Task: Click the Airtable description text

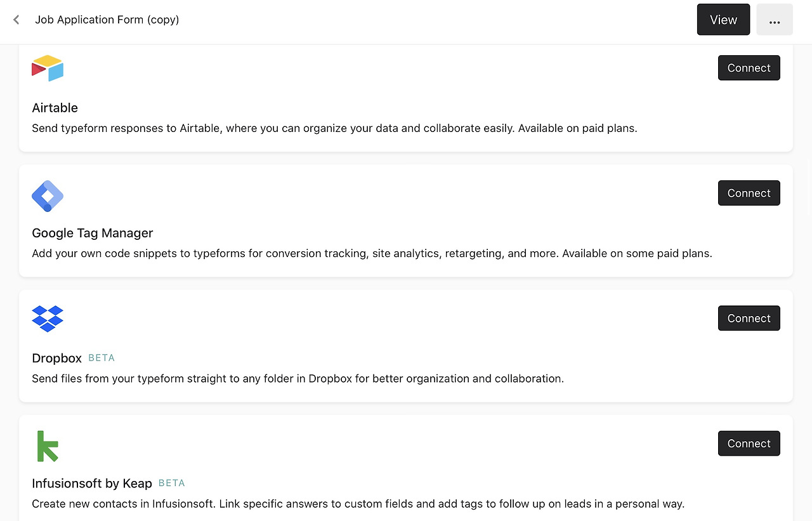Action: pos(334,128)
